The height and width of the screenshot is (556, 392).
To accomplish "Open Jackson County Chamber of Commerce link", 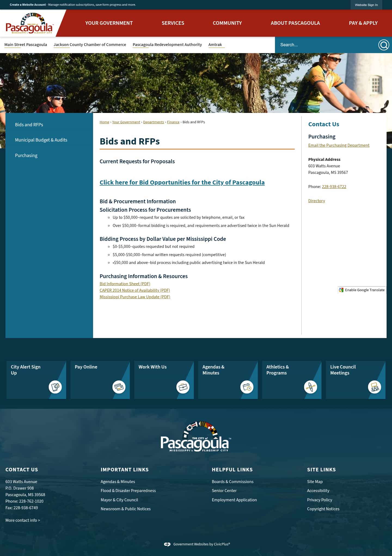I will (90, 45).
